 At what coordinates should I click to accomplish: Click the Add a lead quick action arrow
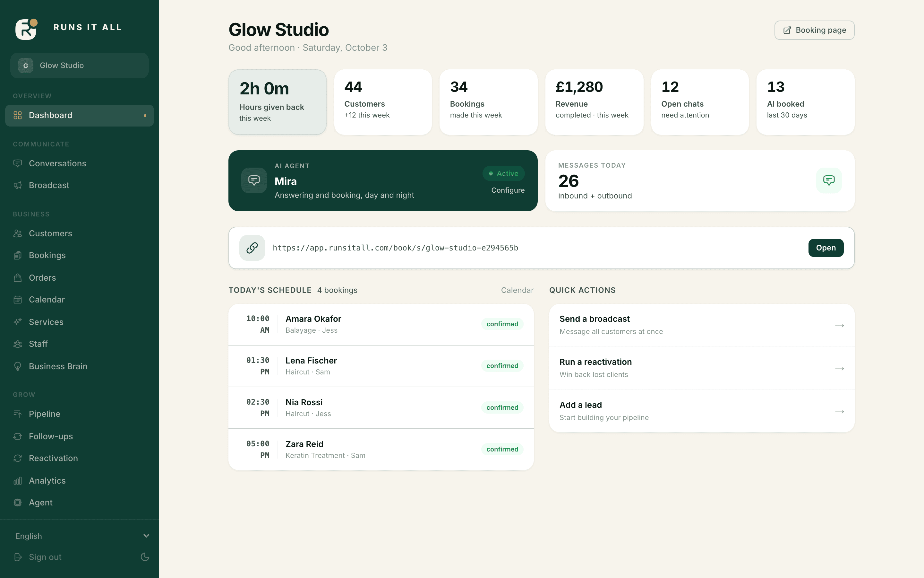click(839, 412)
